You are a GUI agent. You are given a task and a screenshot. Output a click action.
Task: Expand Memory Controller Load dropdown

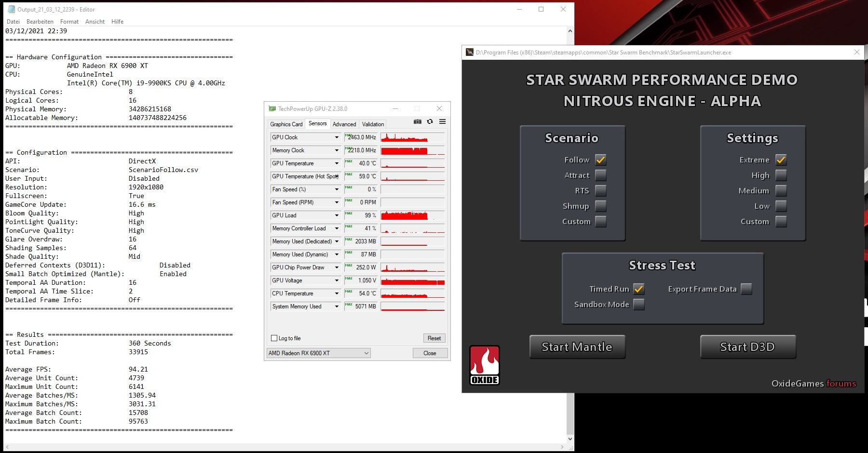click(x=337, y=228)
